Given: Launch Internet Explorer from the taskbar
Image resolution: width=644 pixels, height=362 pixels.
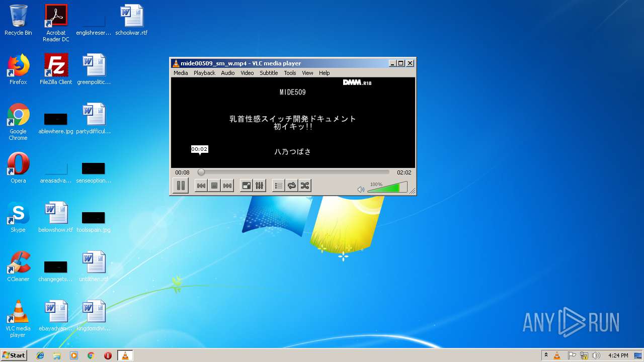Looking at the screenshot, I should (x=40, y=355).
